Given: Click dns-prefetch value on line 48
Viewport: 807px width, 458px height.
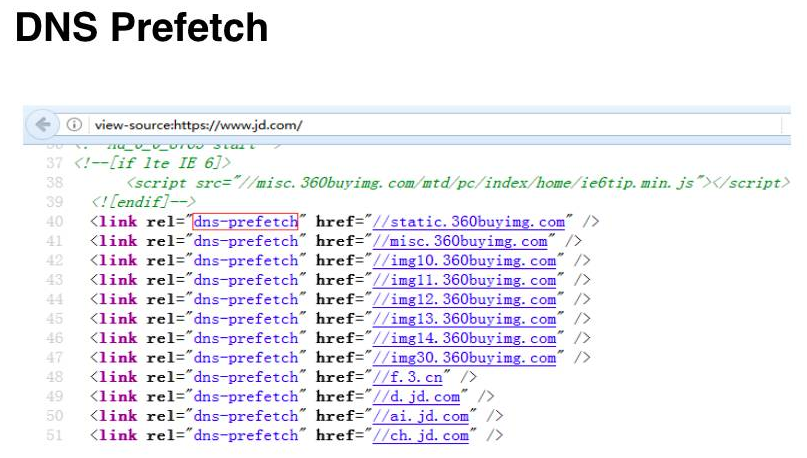Looking at the screenshot, I should point(245,377).
